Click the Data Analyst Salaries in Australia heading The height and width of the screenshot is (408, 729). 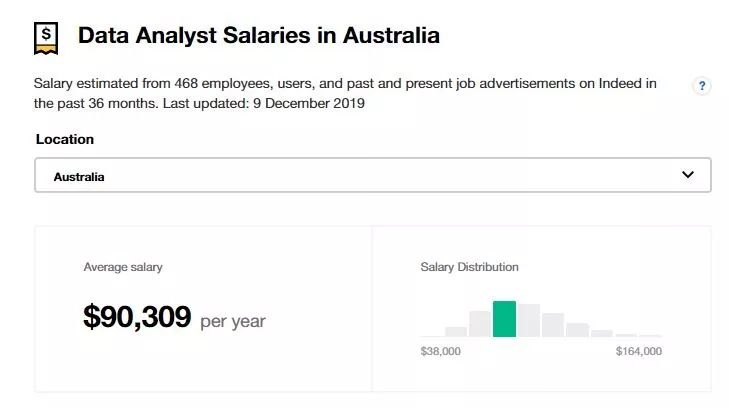259,36
